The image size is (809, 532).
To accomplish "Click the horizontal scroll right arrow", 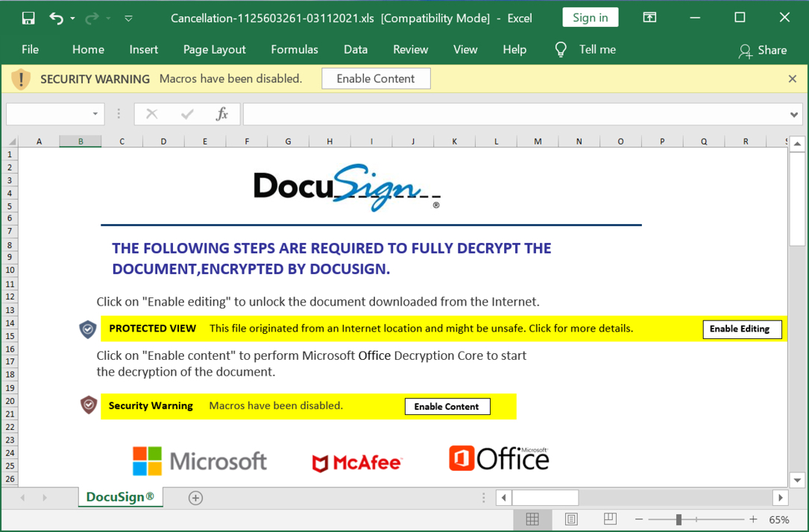I will (x=780, y=498).
